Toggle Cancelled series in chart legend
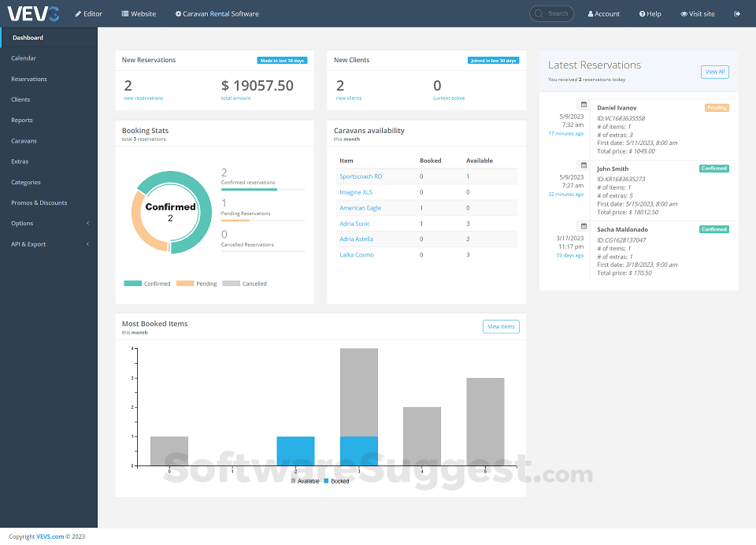 click(x=244, y=284)
